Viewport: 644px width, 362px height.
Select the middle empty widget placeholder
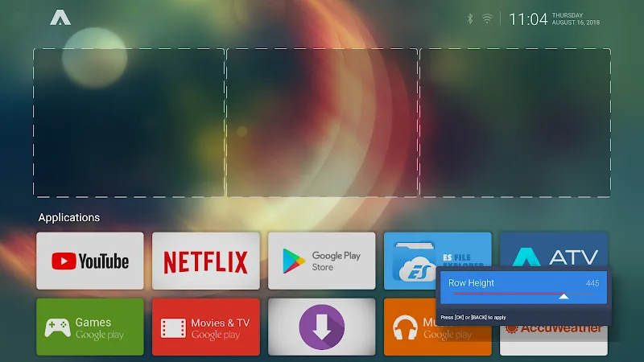(322, 122)
